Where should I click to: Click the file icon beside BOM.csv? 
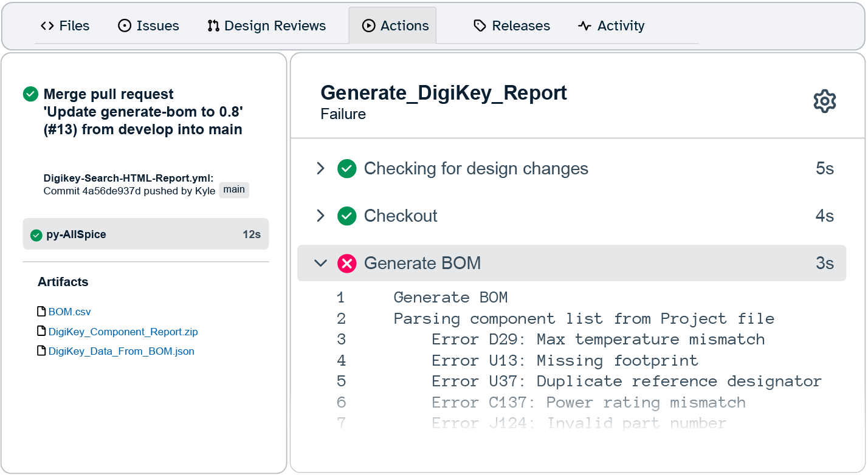[x=41, y=312]
